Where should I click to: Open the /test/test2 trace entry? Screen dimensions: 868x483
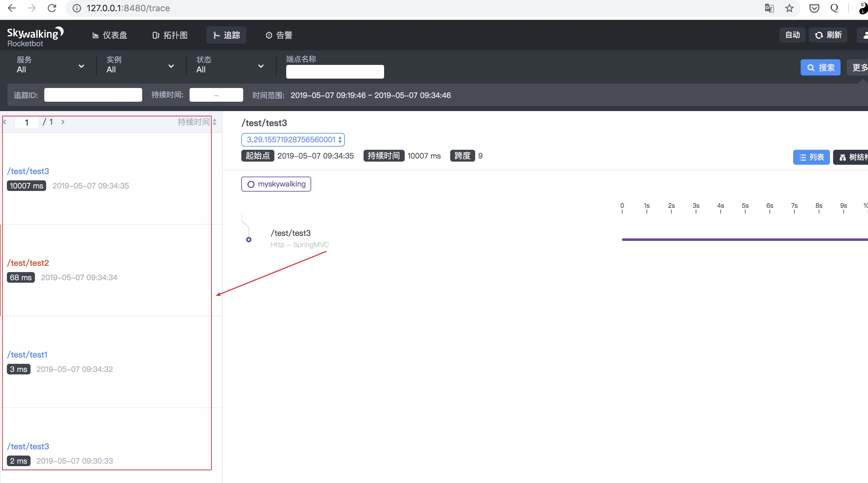coord(28,263)
